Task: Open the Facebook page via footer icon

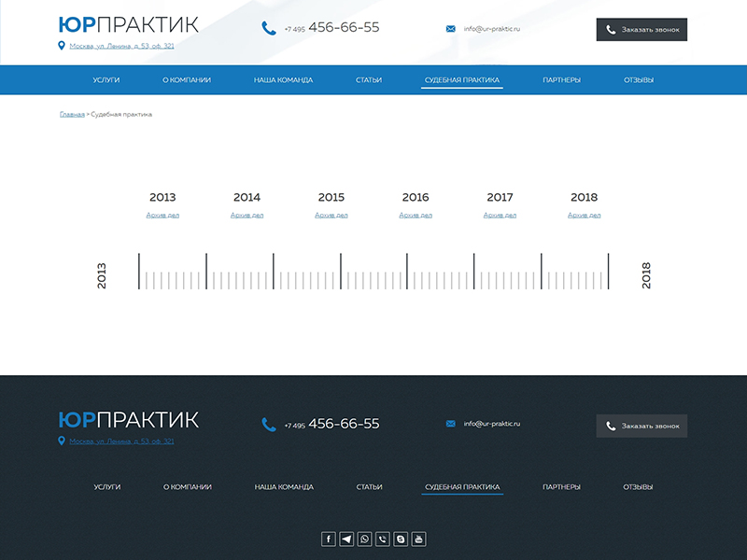Action: [x=329, y=539]
